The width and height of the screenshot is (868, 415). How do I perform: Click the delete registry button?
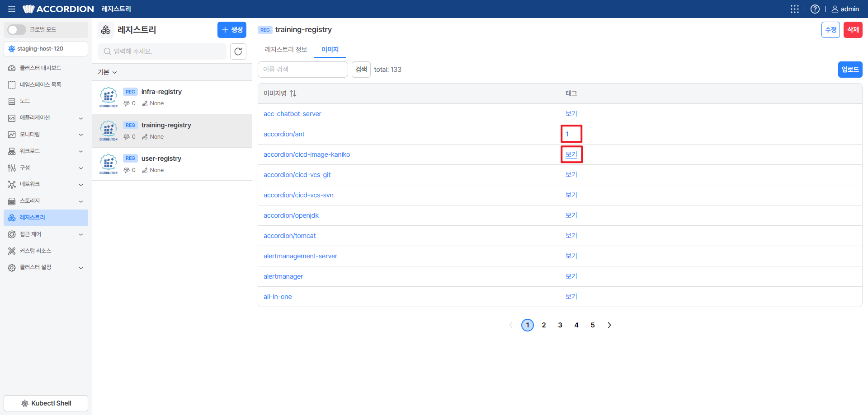[853, 30]
